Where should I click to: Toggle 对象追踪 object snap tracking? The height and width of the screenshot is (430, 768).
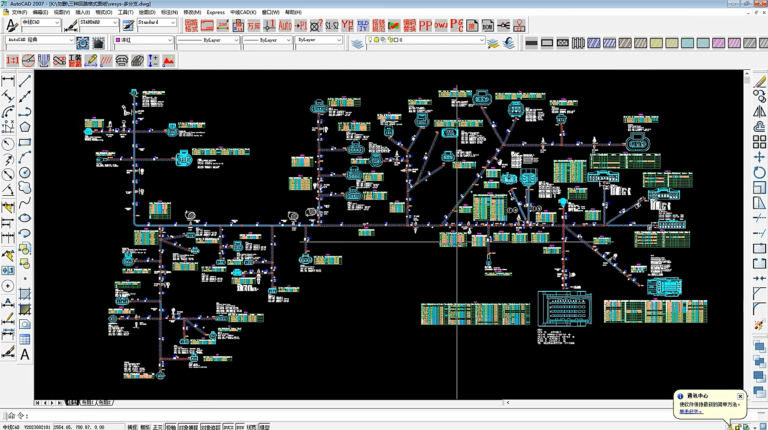tap(210, 427)
